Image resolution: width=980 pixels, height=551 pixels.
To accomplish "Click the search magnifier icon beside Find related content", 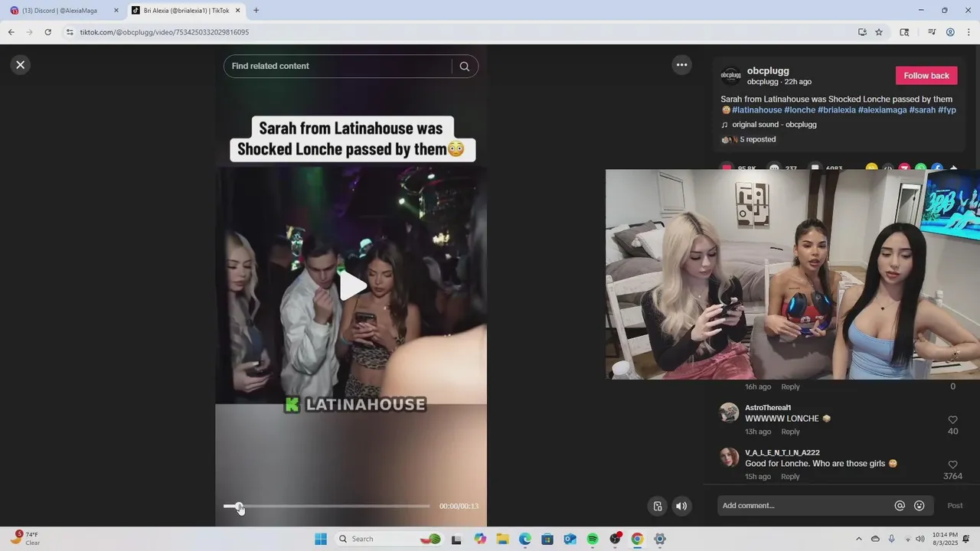I will tap(464, 67).
